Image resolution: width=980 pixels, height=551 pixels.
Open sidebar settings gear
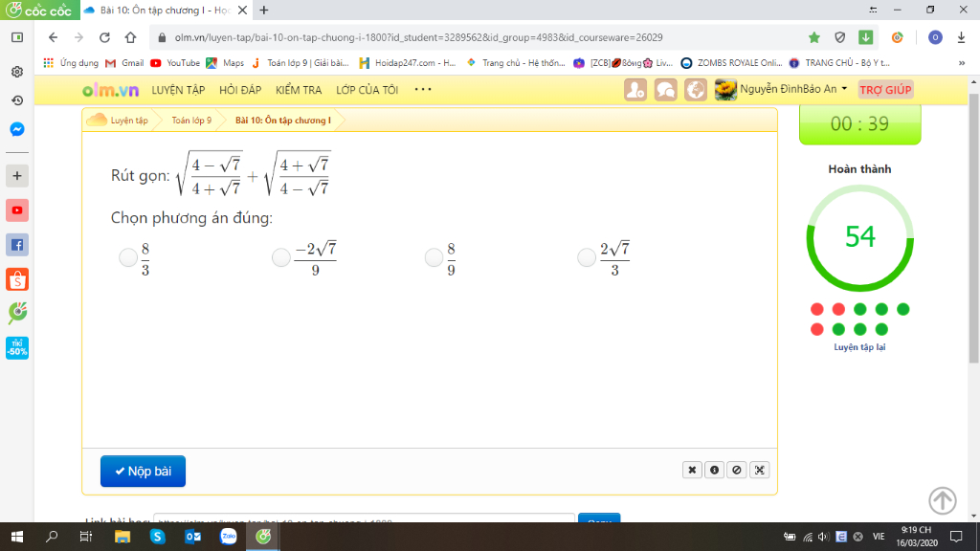tap(17, 72)
